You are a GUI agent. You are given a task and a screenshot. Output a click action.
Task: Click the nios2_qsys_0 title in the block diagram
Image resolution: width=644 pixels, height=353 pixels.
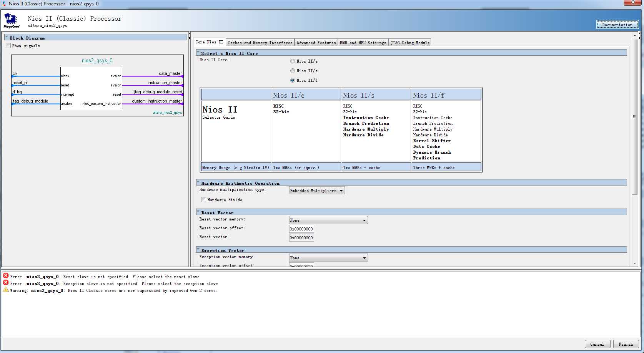pos(97,61)
